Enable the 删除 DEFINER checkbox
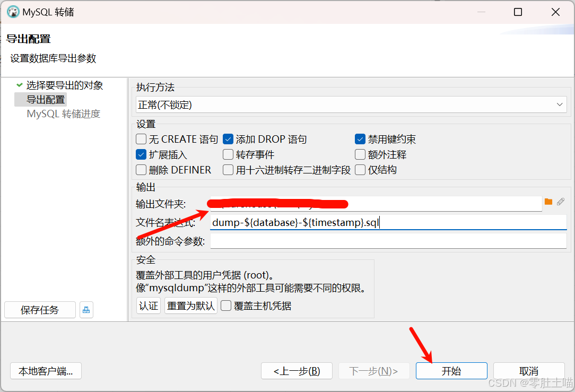575x392 pixels. click(141, 170)
